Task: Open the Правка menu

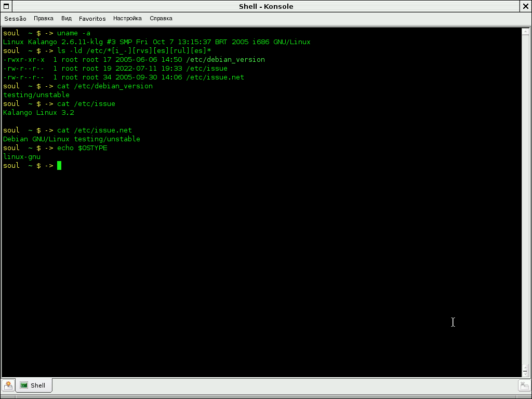Action: tap(44, 19)
